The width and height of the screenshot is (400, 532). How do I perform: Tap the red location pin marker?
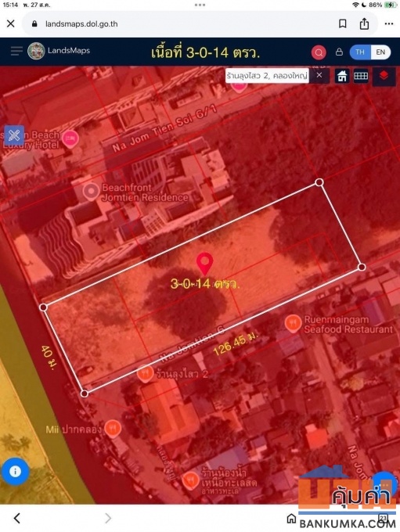click(x=205, y=264)
